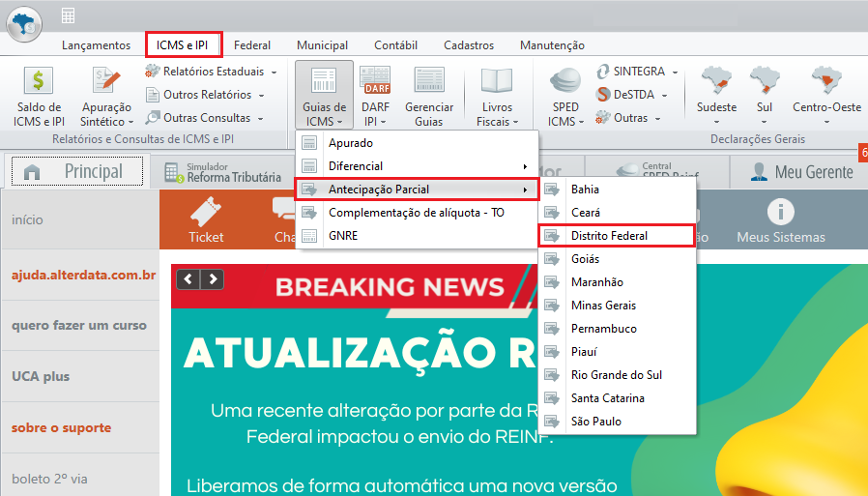This screenshot has width=868, height=496.
Task: Expand the SINTEGRA menu
Action: pyautogui.click(x=637, y=72)
